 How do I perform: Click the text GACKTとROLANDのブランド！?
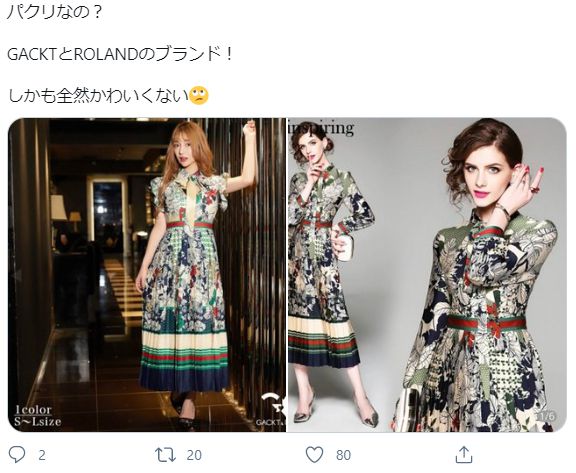pyautogui.click(x=120, y=55)
